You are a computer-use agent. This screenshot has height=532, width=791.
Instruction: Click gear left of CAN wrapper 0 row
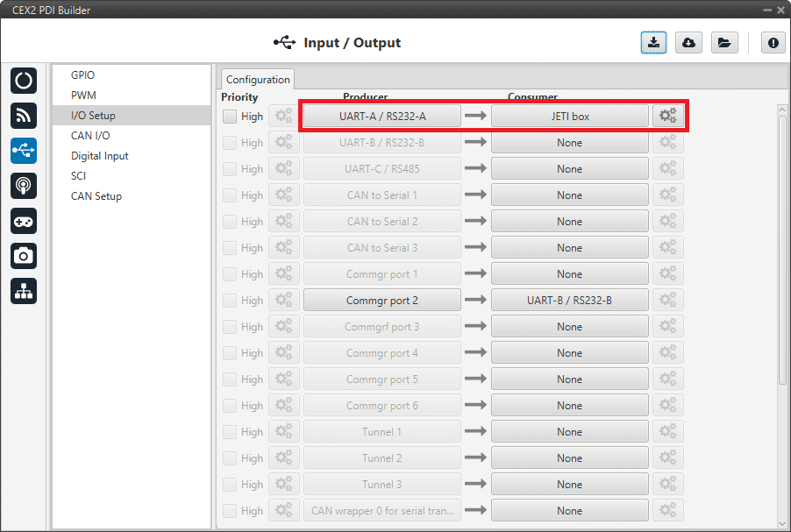[x=284, y=510]
